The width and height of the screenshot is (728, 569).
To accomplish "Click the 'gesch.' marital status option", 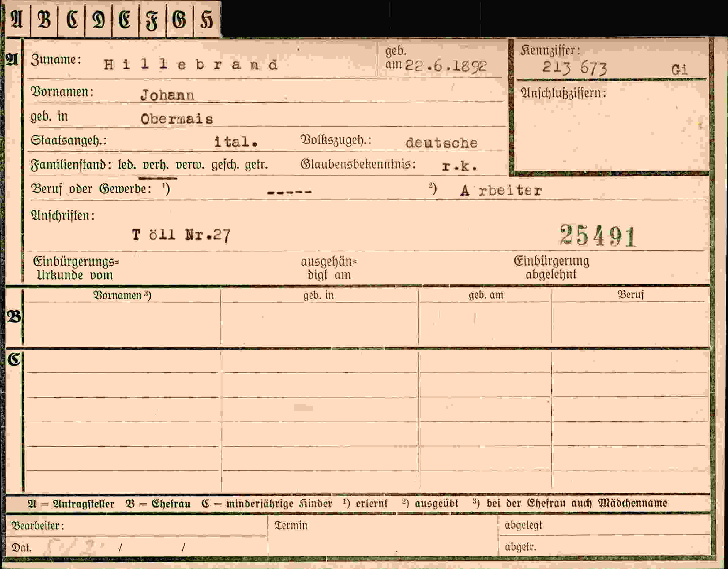I will pos(225,165).
